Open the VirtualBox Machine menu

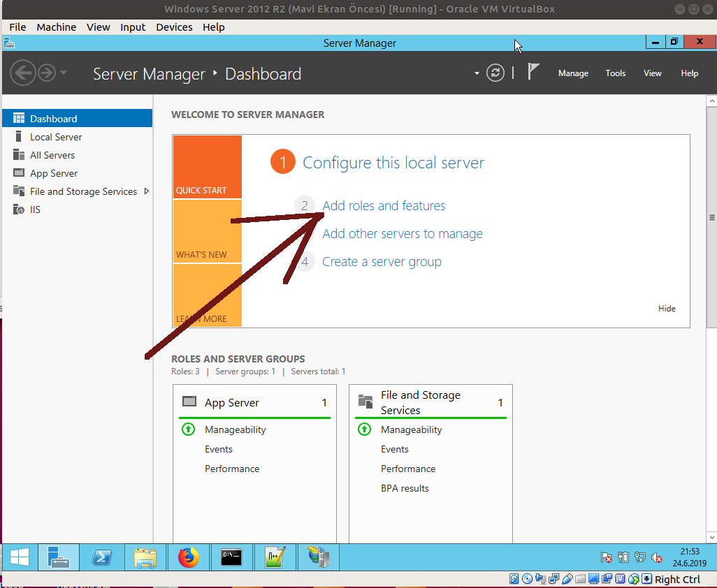56,27
